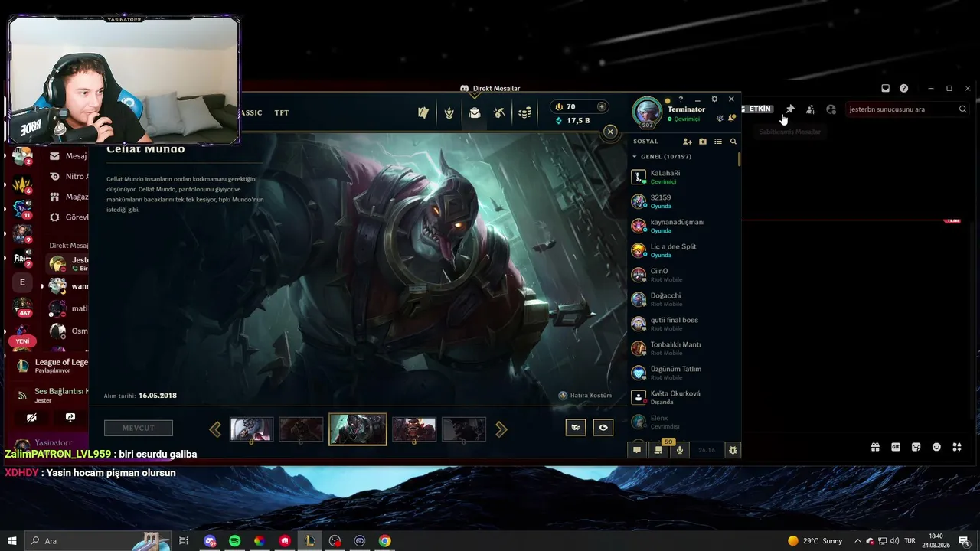Create a new friends folder
The height and width of the screenshot is (551, 980).
(703, 142)
